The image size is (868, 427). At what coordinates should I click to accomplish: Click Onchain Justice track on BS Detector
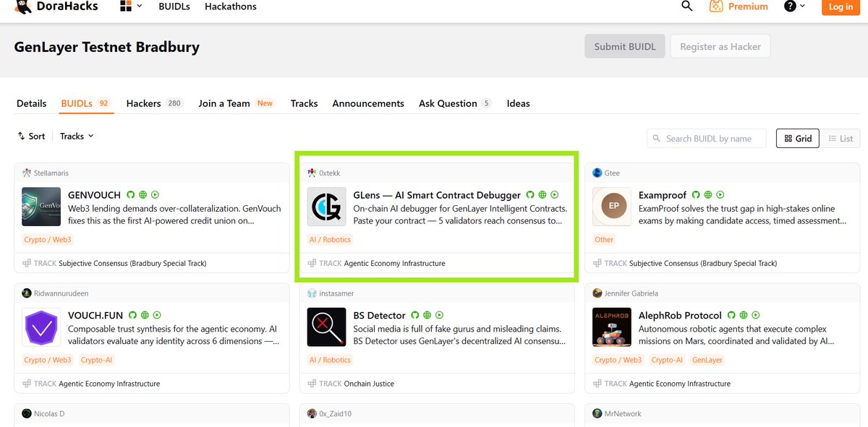pyautogui.click(x=369, y=384)
